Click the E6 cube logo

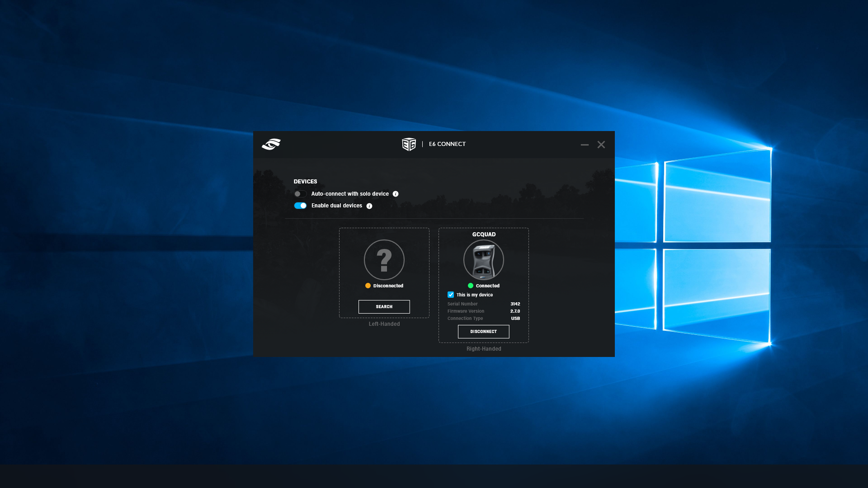[x=409, y=144]
